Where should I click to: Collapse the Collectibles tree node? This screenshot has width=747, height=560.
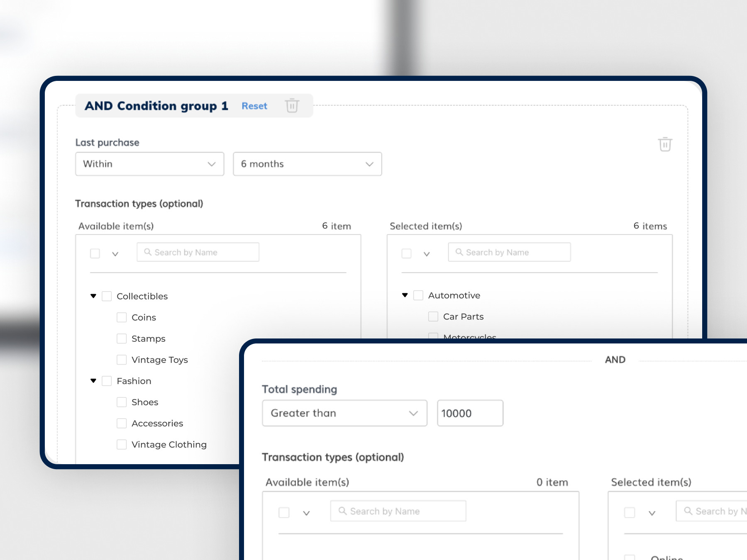point(93,296)
